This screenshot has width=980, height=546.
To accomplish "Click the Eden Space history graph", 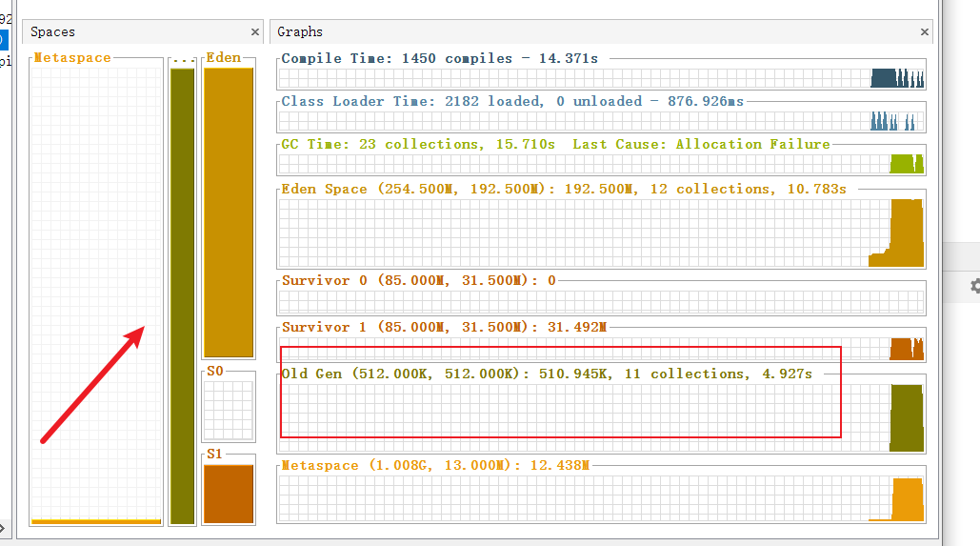I will (600, 233).
